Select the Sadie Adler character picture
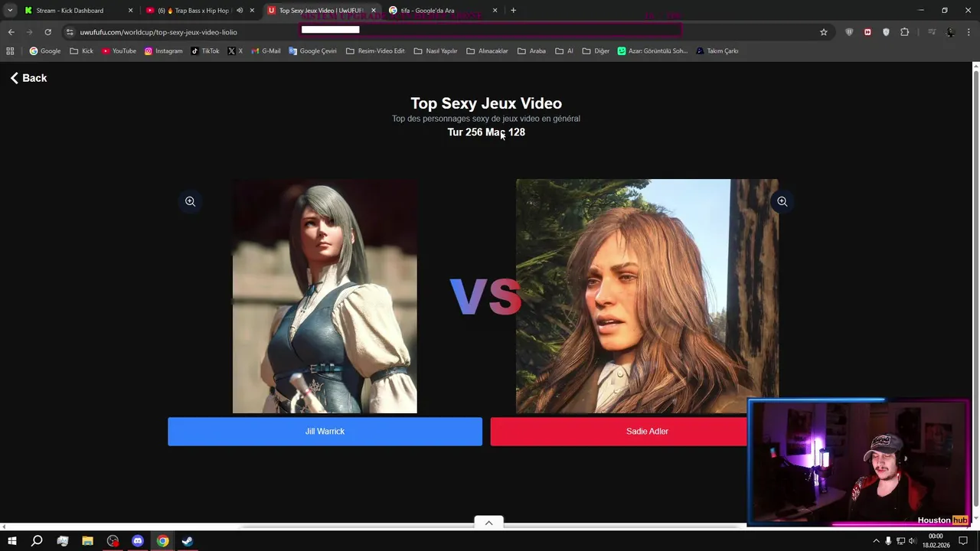 coord(647,296)
